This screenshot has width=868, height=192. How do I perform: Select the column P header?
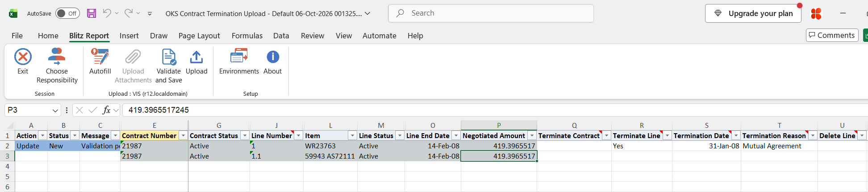click(499, 125)
